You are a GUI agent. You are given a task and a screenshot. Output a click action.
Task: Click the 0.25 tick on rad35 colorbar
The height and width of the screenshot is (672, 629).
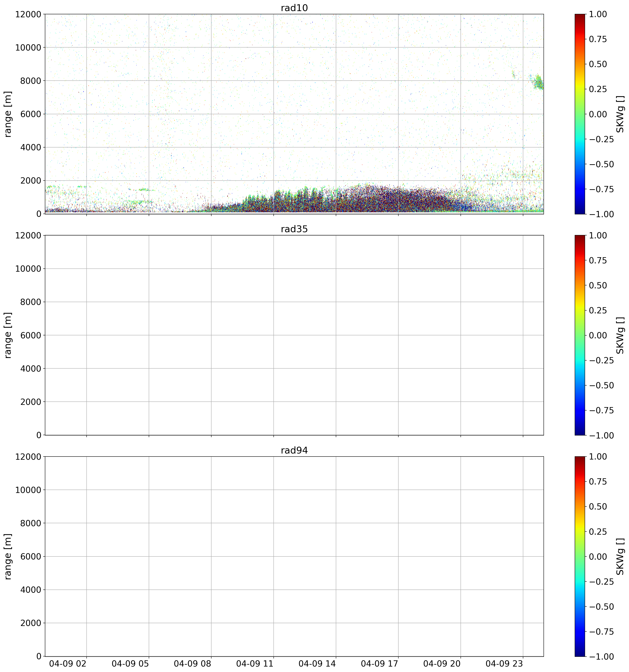[598, 310]
